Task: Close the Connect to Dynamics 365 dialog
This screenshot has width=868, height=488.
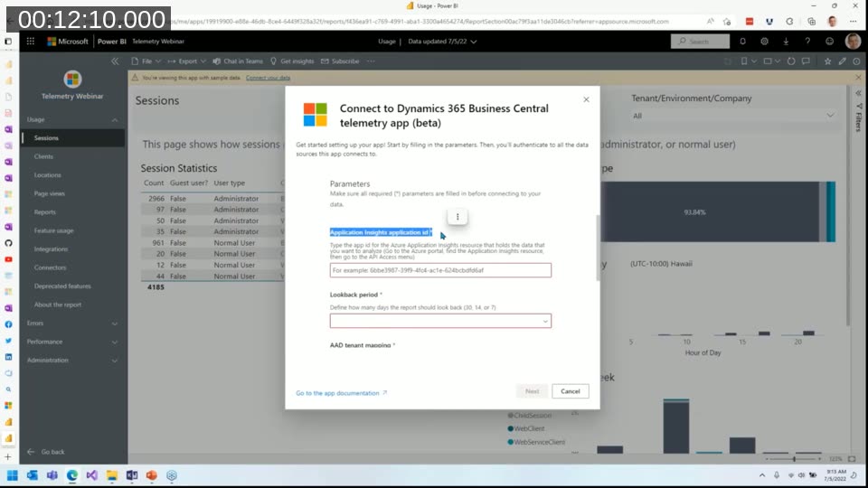Action: coord(586,99)
